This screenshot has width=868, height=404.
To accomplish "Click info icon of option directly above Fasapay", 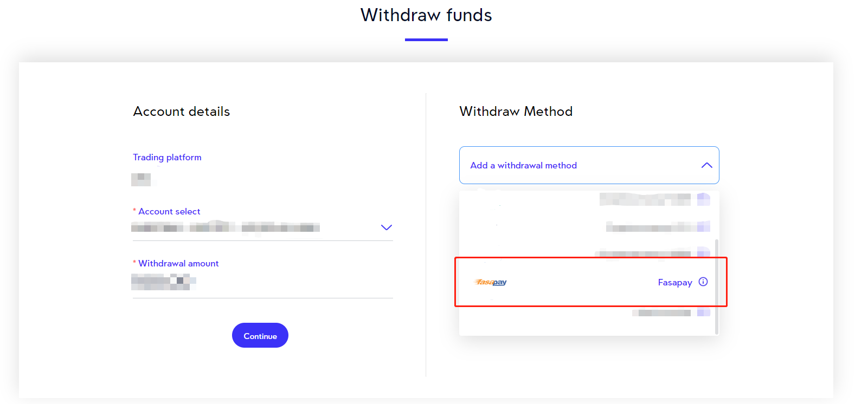I will pos(704,252).
